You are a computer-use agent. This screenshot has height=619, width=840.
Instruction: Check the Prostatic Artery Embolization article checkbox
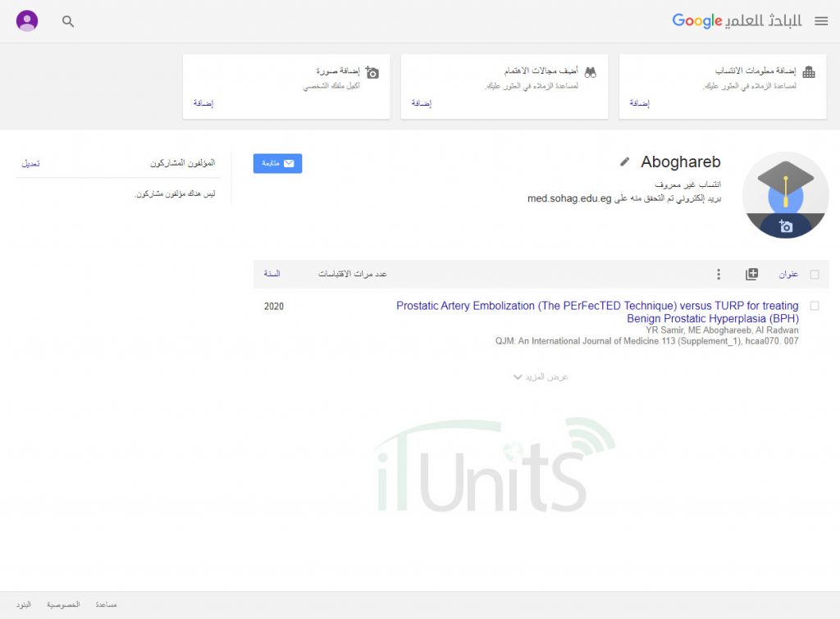[x=815, y=306]
